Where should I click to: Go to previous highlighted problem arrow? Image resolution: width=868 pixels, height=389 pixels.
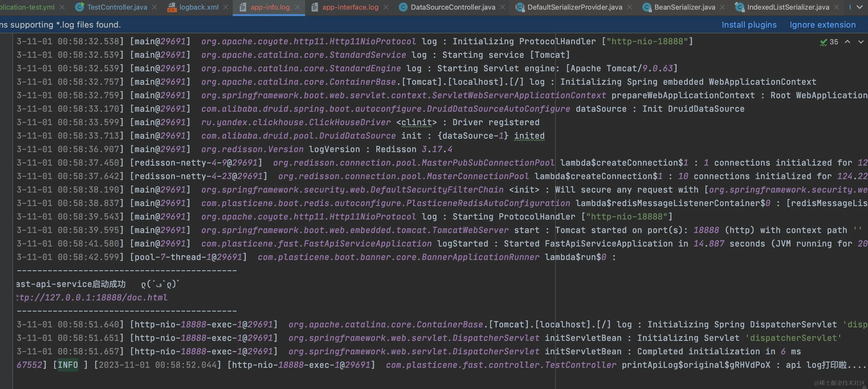point(847,42)
